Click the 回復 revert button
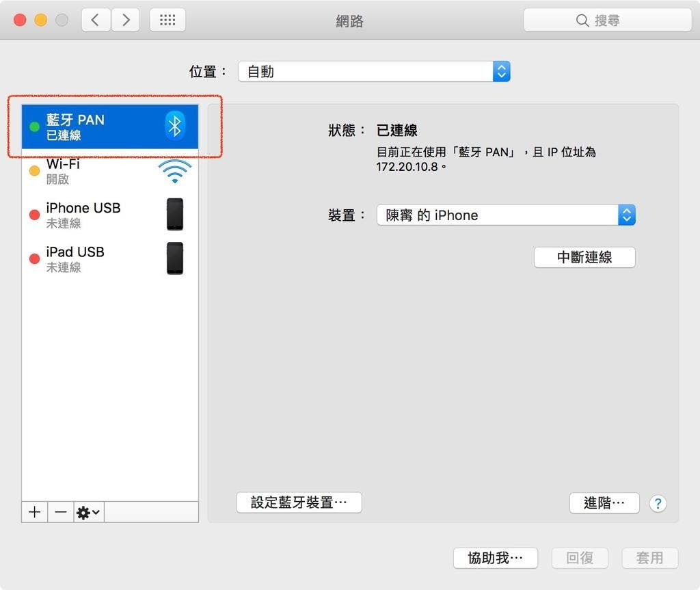The height and width of the screenshot is (590, 700). coord(580,558)
